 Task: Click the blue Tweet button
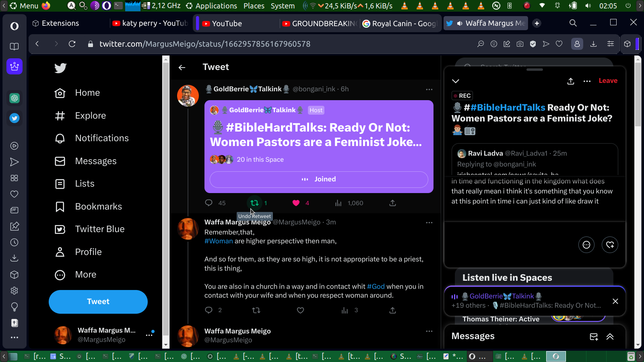click(x=98, y=302)
